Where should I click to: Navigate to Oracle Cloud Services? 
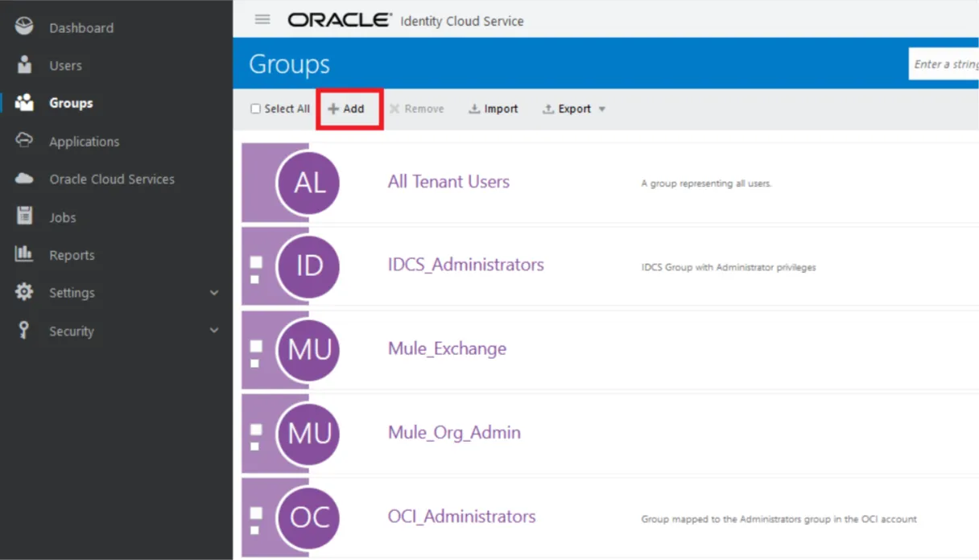(x=112, y=179)
